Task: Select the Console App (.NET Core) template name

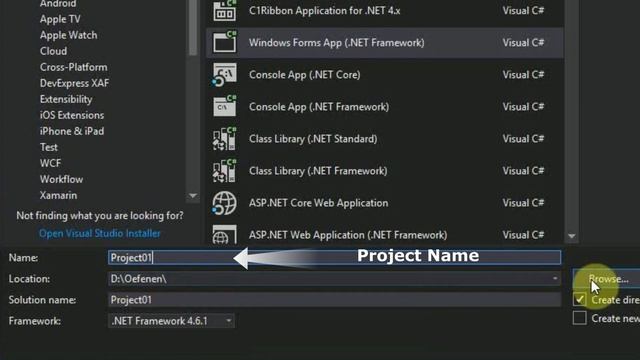Action: (x=304, y=75)
